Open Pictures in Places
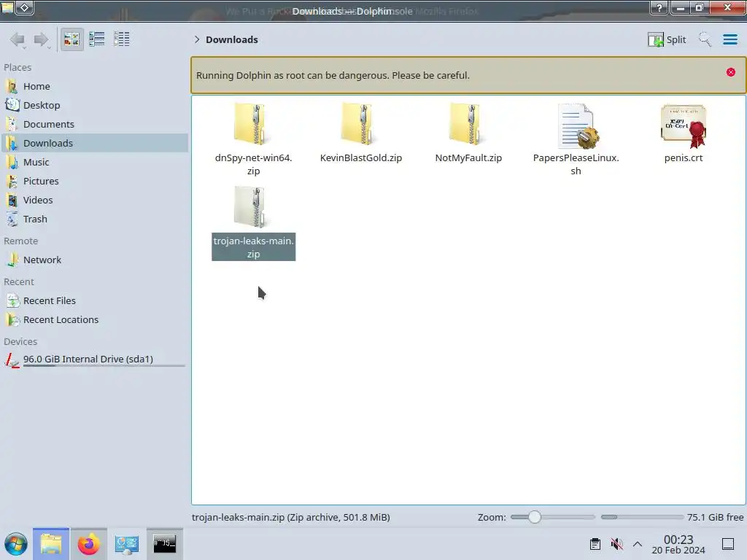Screen dimensions: 747x560 [x=94, y=182]
